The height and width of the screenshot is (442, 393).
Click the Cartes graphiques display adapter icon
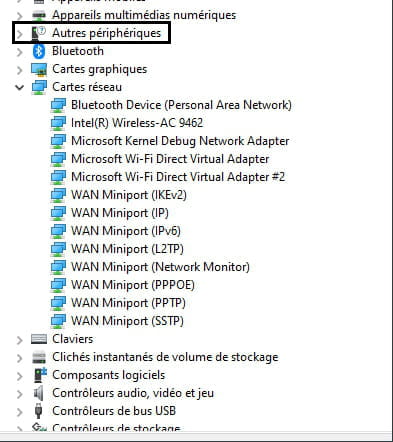tap(39, 69)
